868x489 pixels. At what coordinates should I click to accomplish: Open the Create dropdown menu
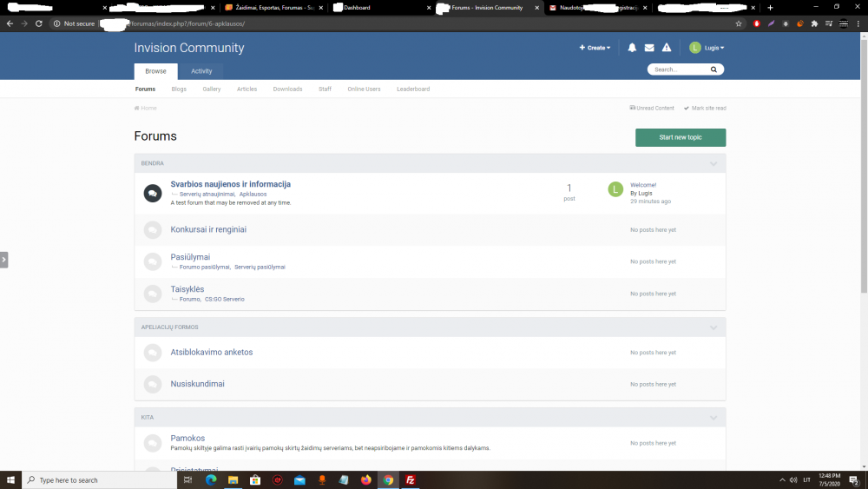click(595, 48)
